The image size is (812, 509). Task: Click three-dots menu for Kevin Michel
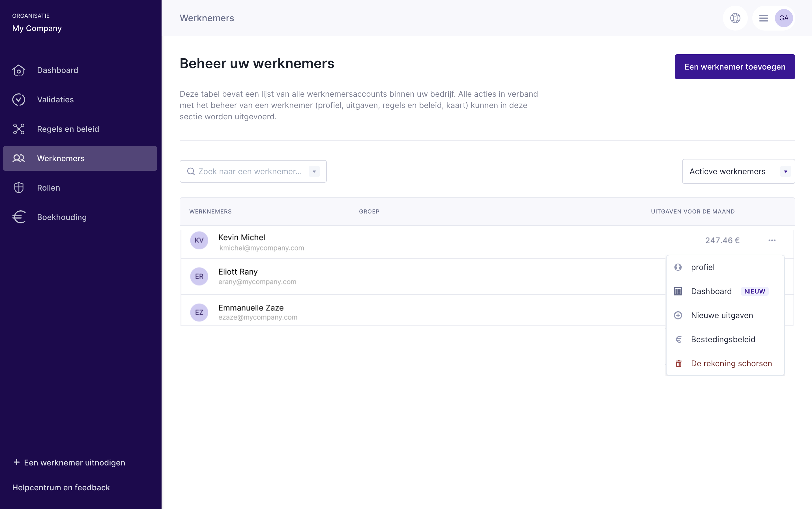[772, 240]
